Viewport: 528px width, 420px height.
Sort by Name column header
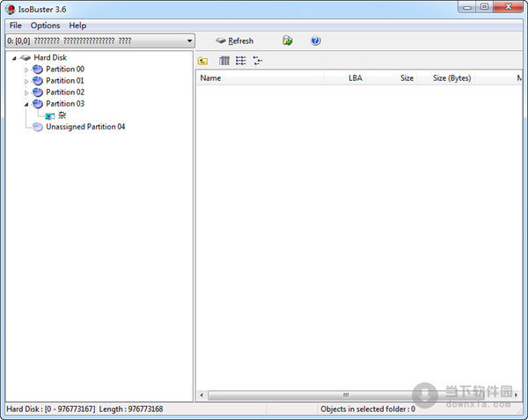pyautogui.click(x=260, y=78)
